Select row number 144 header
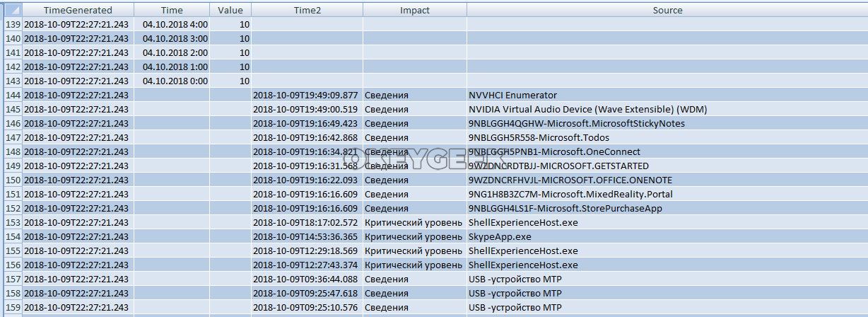 (x=12, y=95)
